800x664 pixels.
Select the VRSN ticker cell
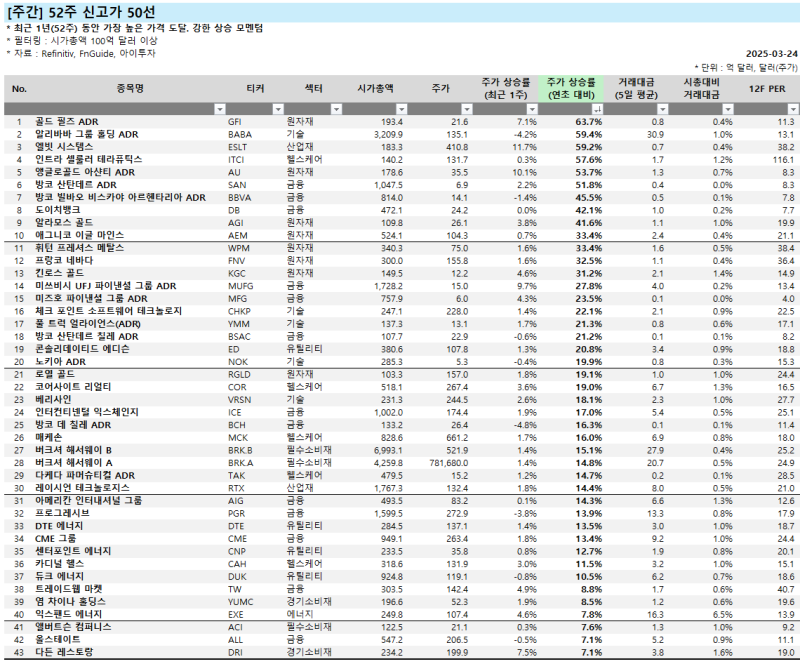(x=239, y=400)
